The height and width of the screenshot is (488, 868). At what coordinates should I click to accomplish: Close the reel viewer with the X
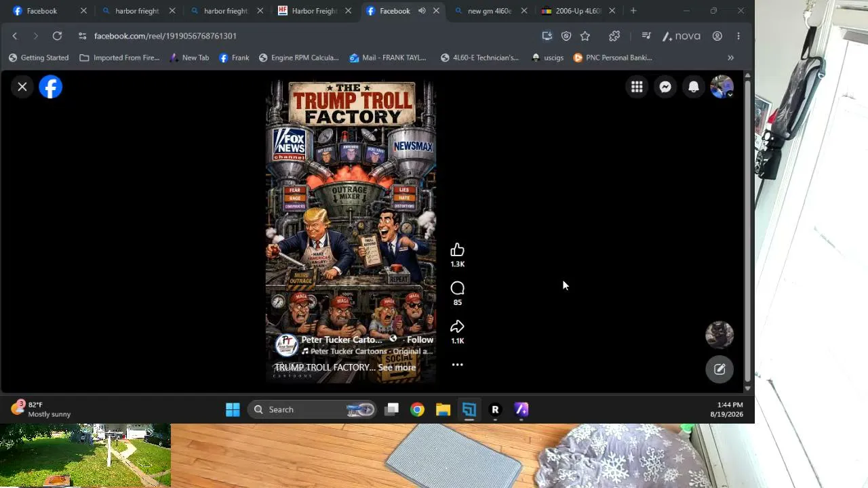(x=22, y=87)
